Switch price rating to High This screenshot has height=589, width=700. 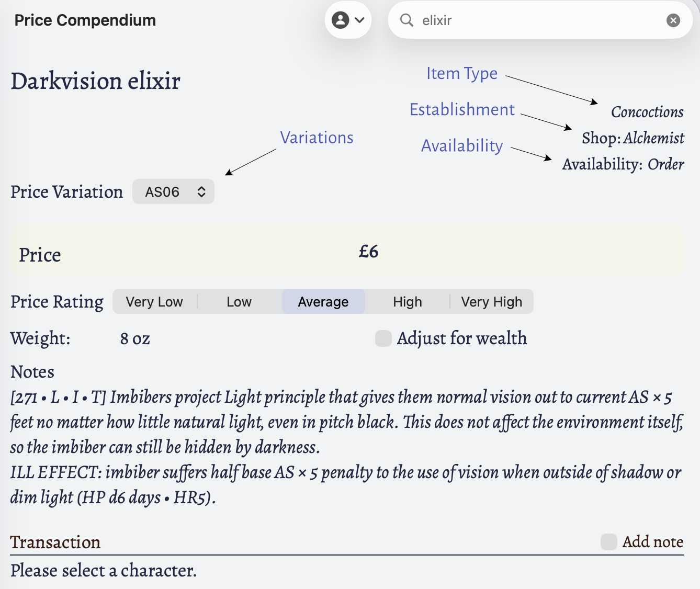pos(408,302)
